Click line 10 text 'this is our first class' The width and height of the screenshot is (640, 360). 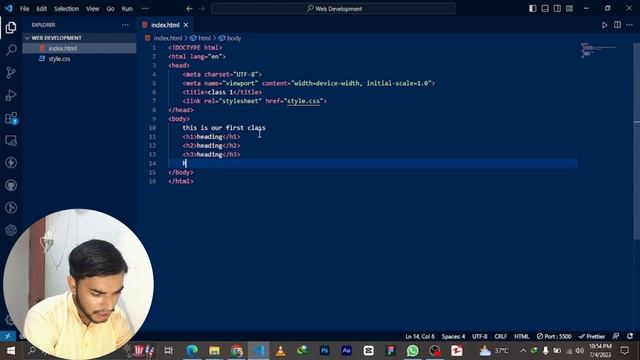point(224,128)
